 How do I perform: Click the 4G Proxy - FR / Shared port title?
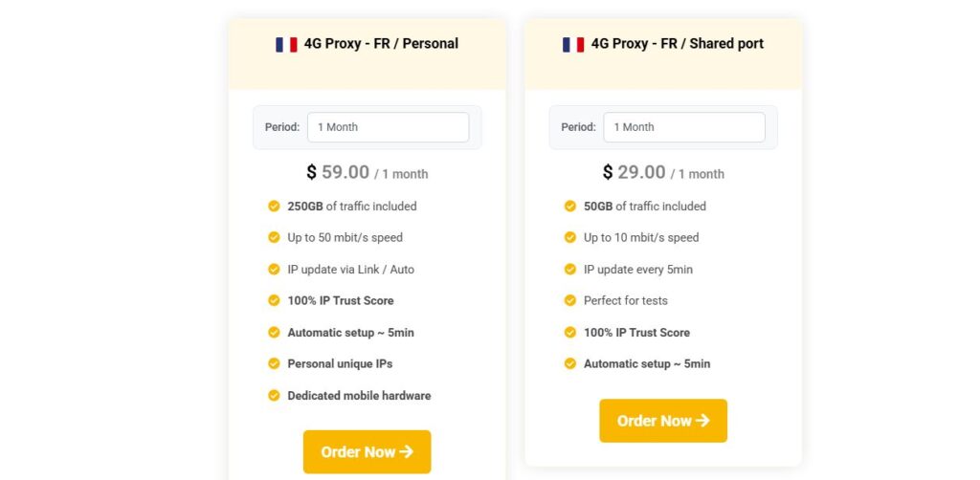coord(677,43)
